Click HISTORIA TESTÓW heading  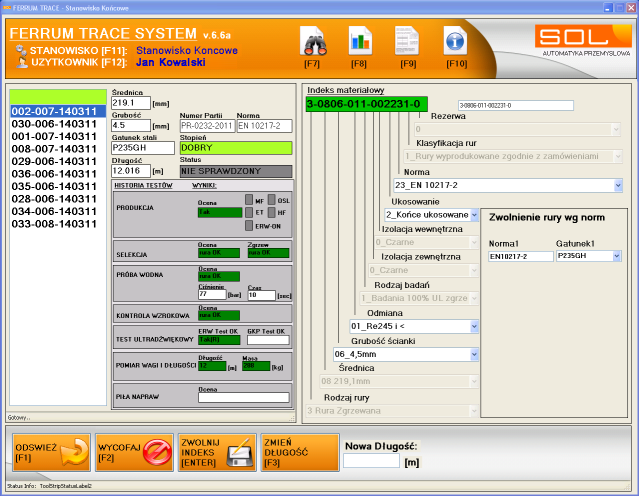click(x=143, y=186)
